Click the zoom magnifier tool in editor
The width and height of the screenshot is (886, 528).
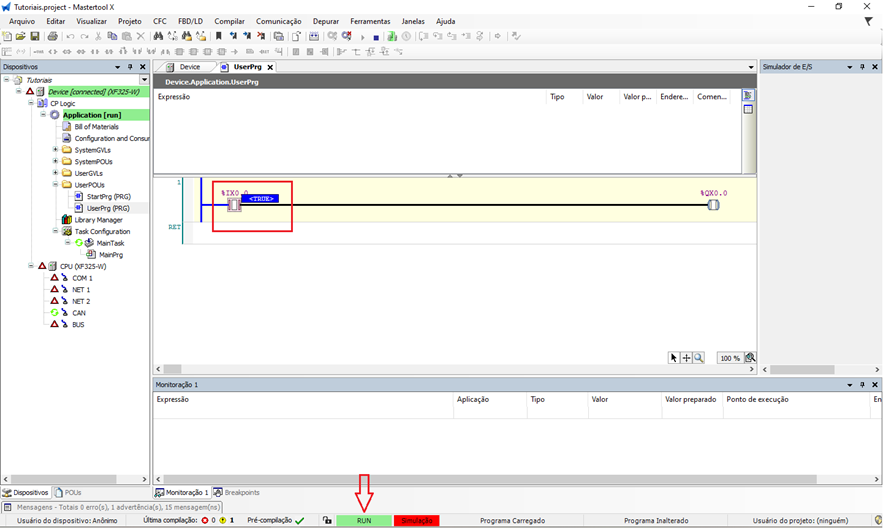point(698,358)
